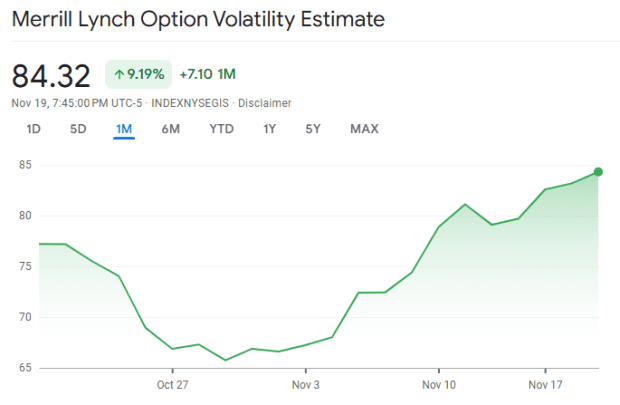Click the green up-arrow percent badge
The width and height of the screenshot is (620, 405).
click(137, 74)
